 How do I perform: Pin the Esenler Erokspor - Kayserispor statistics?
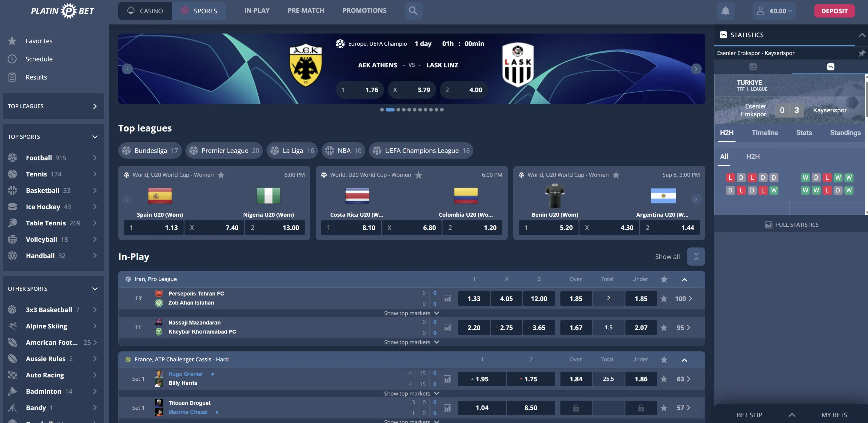point(862,53)
